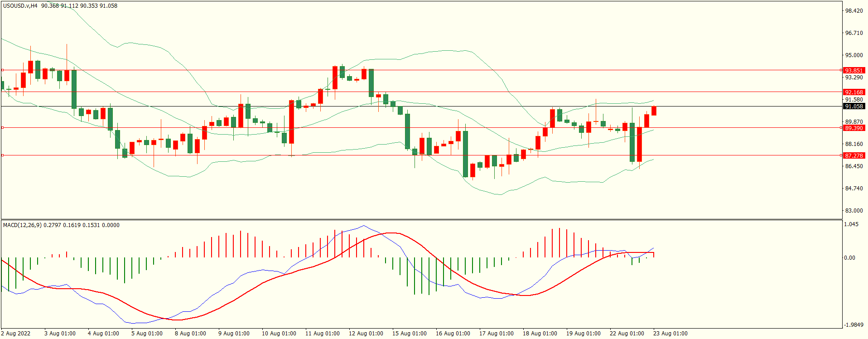Click the black 91.058 current price tag
868x339 pixels.
pos(854,106)
